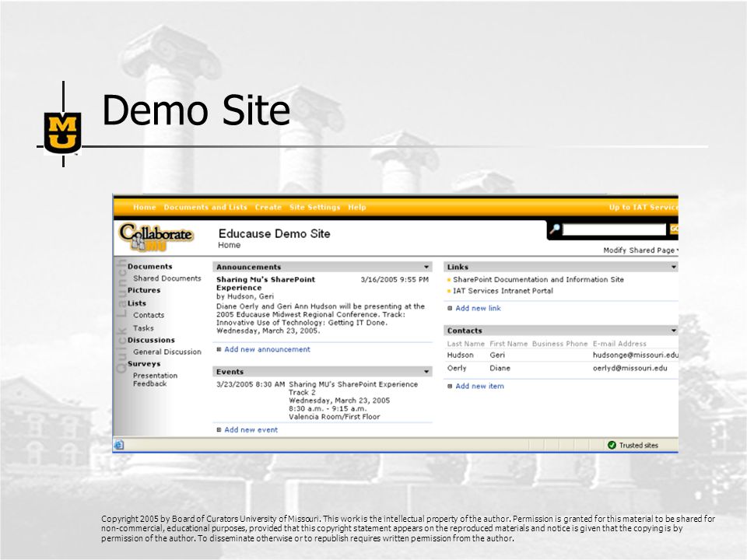Click the Announcements web part title
The height and width of the screenshot is (560, 747).
click(x=249, y=267)
